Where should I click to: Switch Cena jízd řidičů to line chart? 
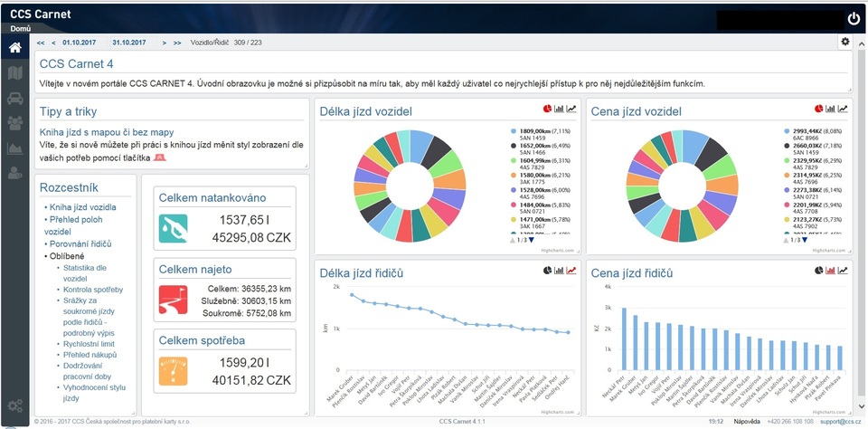point(843,271)
